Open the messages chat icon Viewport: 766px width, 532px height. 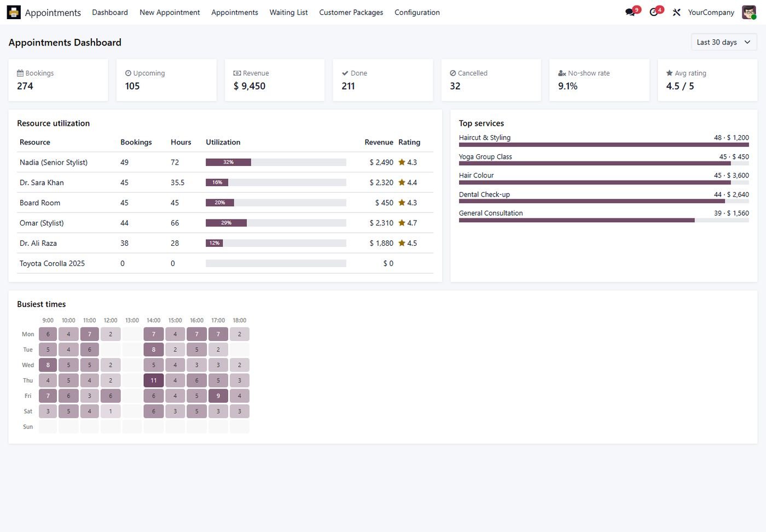630,12
